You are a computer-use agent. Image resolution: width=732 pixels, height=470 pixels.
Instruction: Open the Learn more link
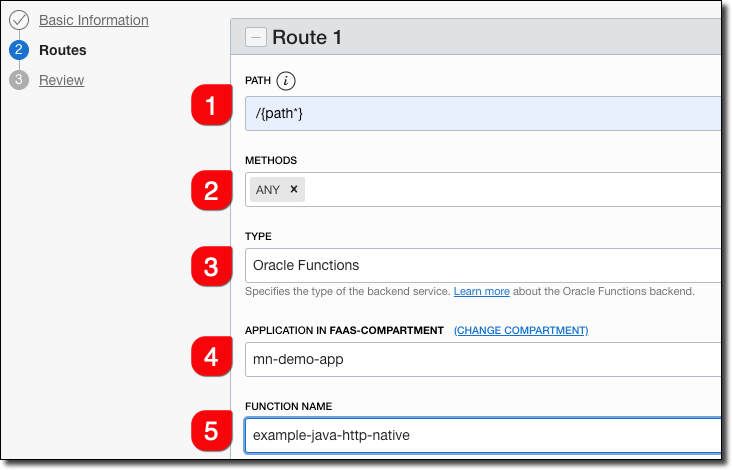(x=481, y=291)
